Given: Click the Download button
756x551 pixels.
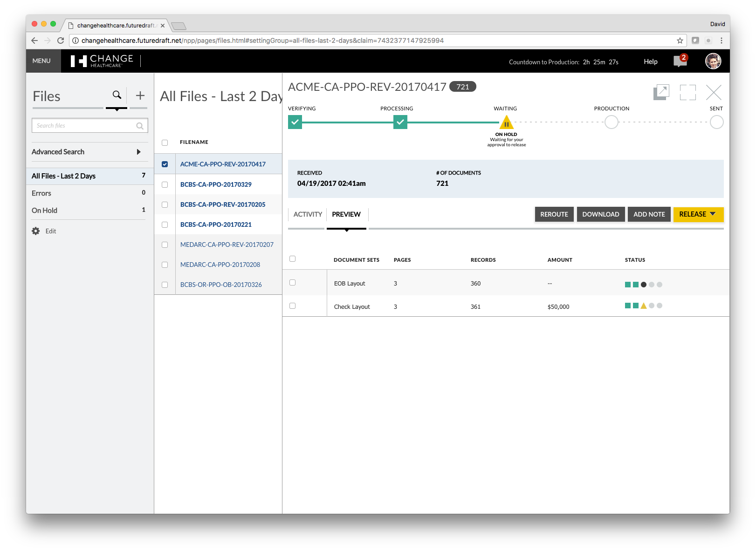Looking at the screenshot, I should pyautogui.click(x=601, y=214).
